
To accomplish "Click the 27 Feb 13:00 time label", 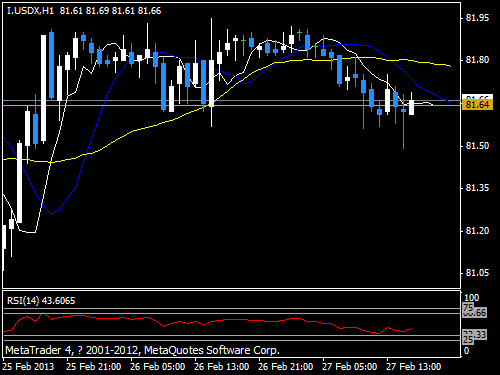I will click(414, 367).
